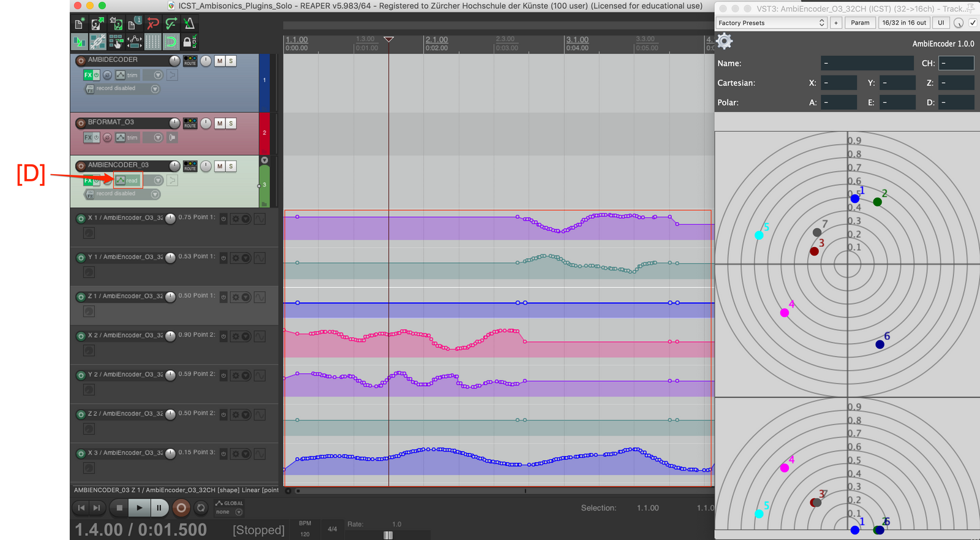Screen dimensions: 980x540
Task: Click the locking padlock toolbar icon
Action: pyautogui.click(x=189, y=42)
